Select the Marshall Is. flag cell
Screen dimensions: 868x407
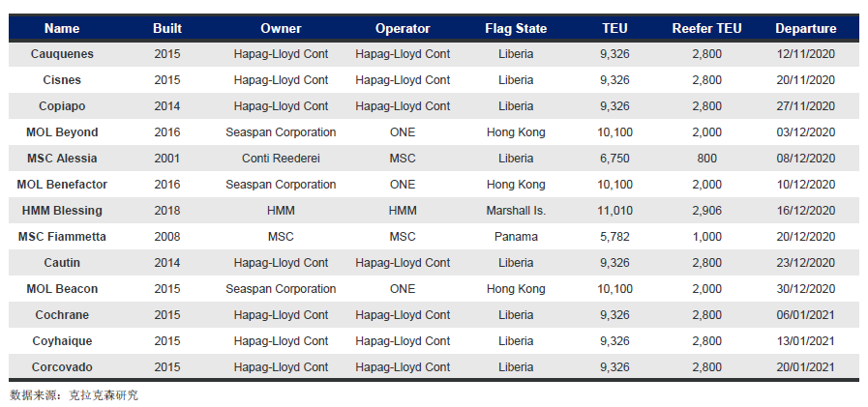coord(516,211)
